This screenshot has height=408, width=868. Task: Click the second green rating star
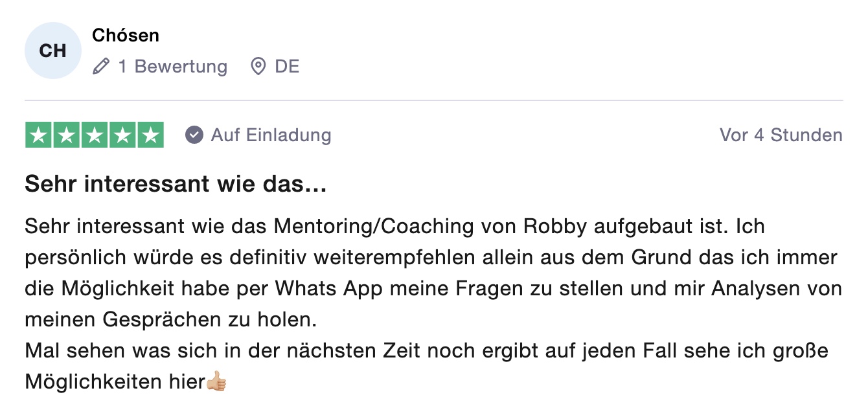click(x=67, y=135)
